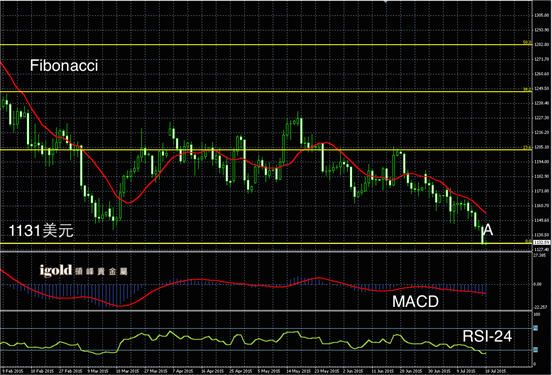The height and width of the screenshot is (375, 552).
Task: Click the igold logo watermark
Action: 83,270
